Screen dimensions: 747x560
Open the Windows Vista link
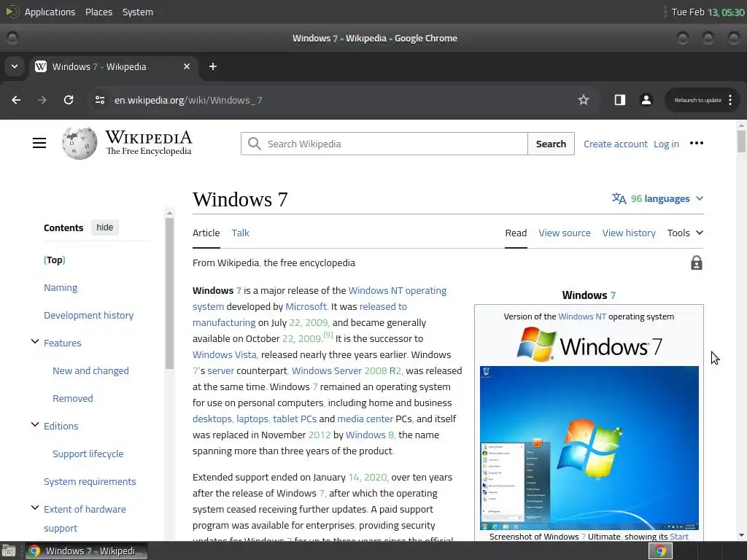point(225,355)
